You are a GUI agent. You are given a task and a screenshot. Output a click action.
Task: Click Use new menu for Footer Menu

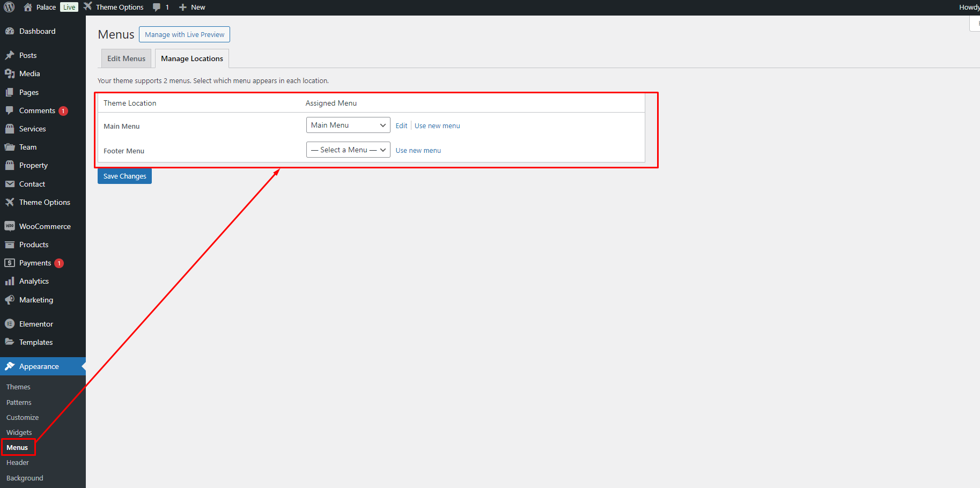click(418, 151)
